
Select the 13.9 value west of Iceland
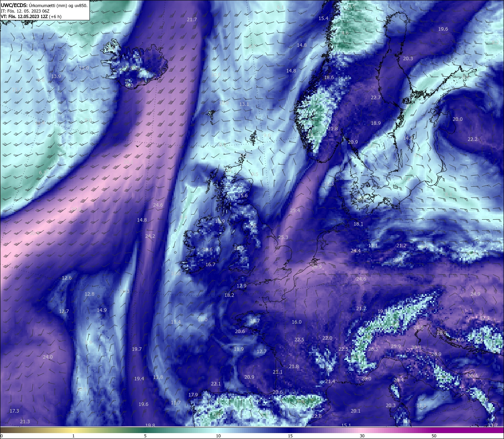point(56,76)
